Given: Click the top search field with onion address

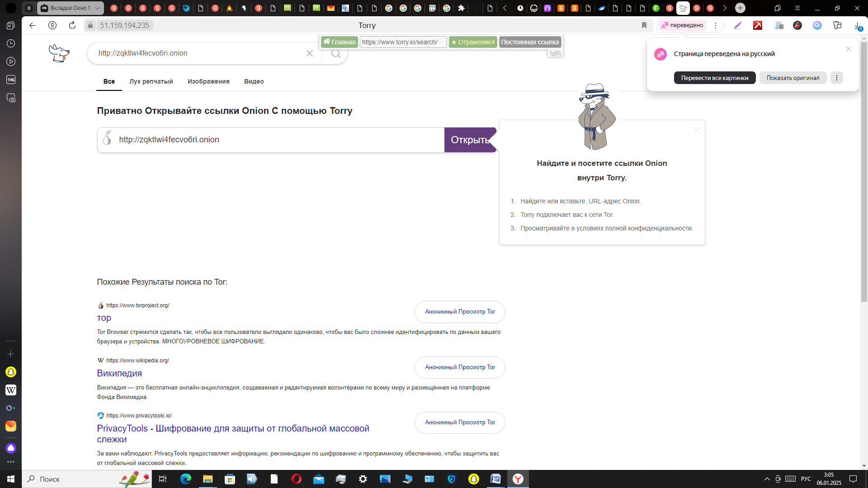Looking at the screenshot, I should tap(199, 53).
